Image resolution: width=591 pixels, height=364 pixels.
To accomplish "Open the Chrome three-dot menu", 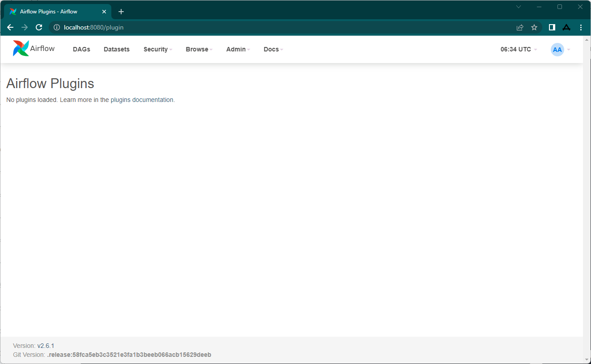I will click(581, 27).
